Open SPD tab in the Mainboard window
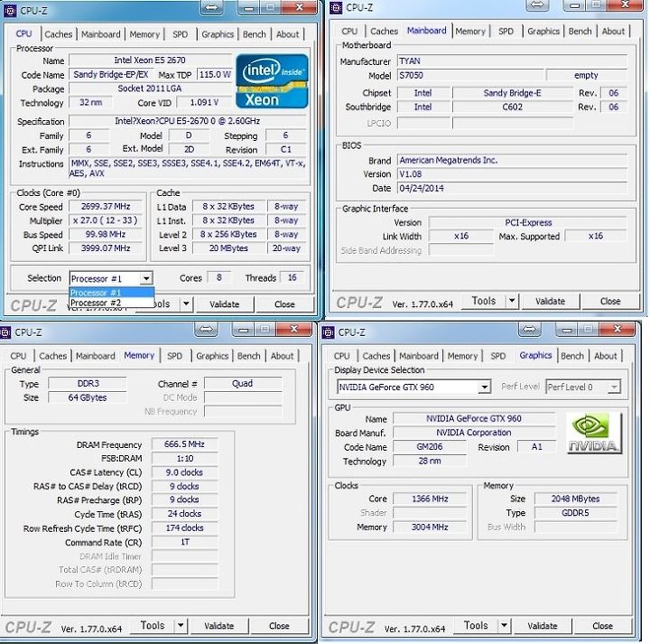 coord(506,31)
